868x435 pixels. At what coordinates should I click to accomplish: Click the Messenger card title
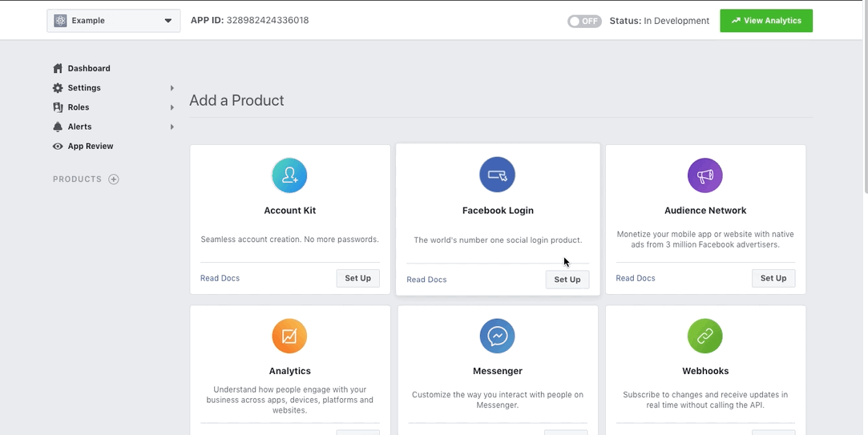tap(497, 371)
